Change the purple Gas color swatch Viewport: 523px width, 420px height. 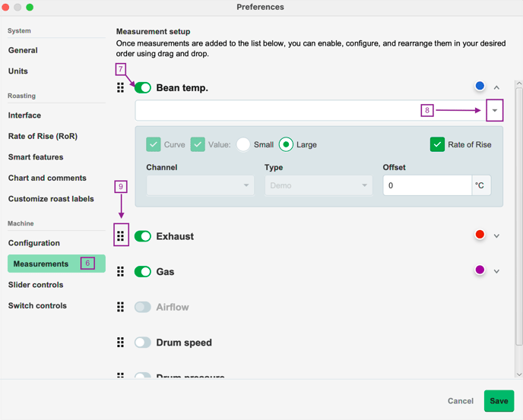click(480, 270)
